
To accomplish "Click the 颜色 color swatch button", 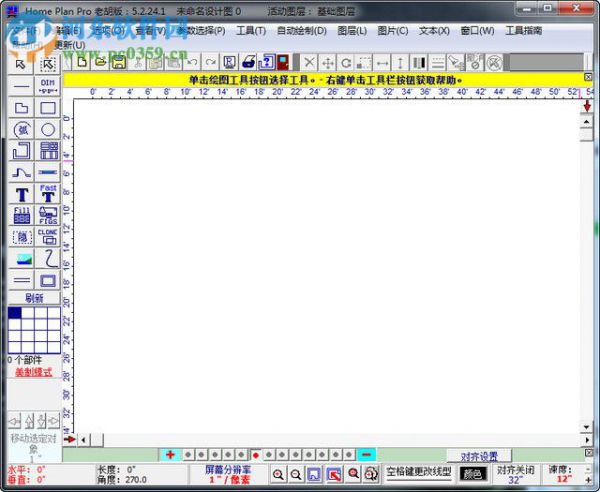I will 473,474.
